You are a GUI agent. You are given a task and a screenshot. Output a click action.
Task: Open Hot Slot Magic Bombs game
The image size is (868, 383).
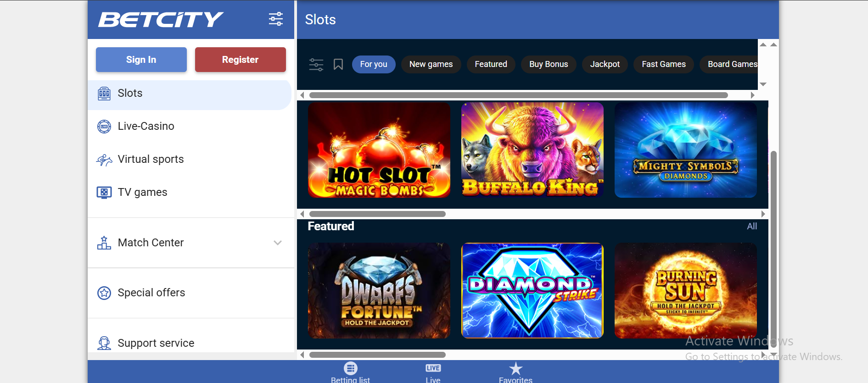(379, 150)
